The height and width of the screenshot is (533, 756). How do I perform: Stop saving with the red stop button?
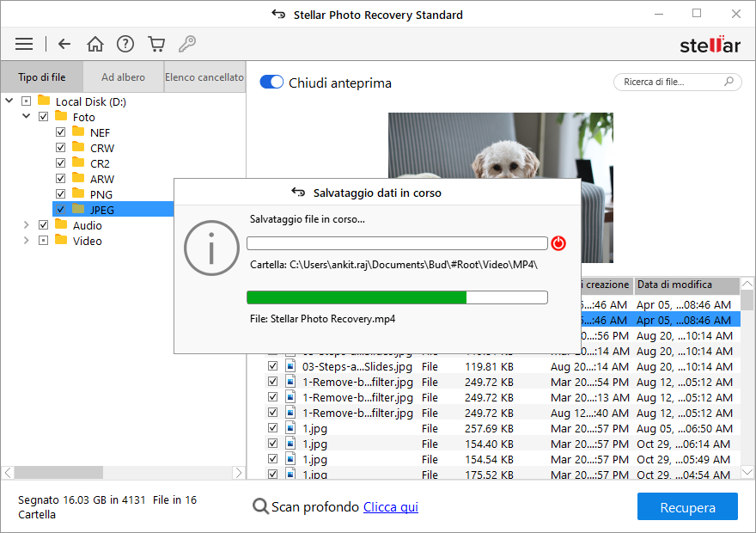[x=558, y=243]
